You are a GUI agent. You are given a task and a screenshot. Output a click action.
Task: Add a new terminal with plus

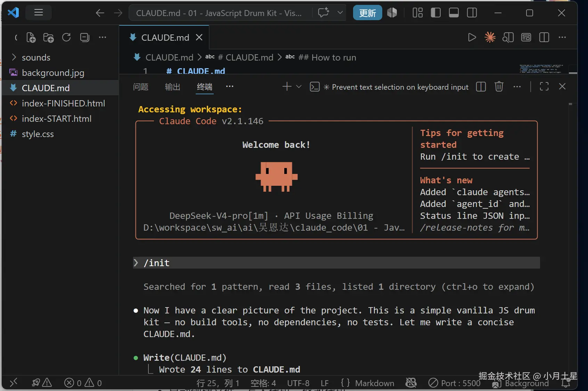(287, 87)
